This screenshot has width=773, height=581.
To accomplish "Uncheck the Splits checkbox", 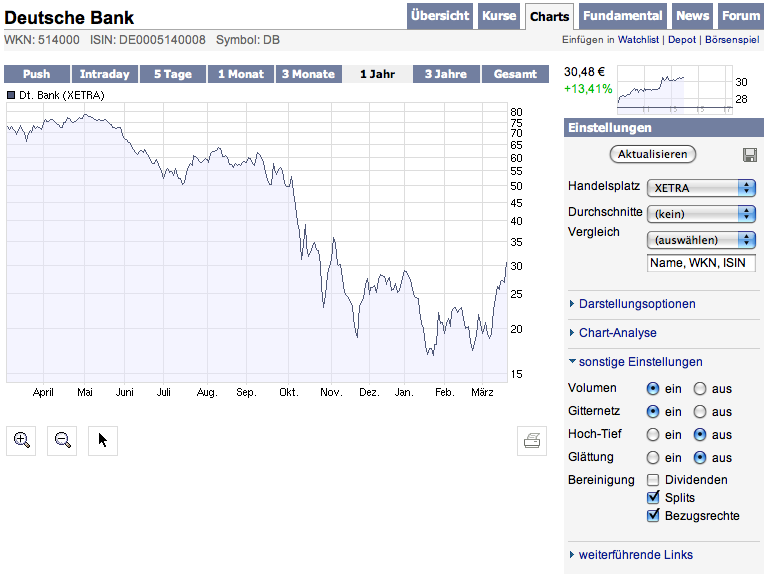I will 653,497.
